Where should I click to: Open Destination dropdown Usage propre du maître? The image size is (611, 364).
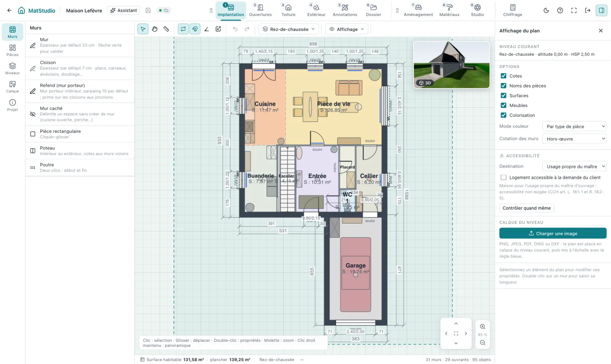click(x=574, y=166)
